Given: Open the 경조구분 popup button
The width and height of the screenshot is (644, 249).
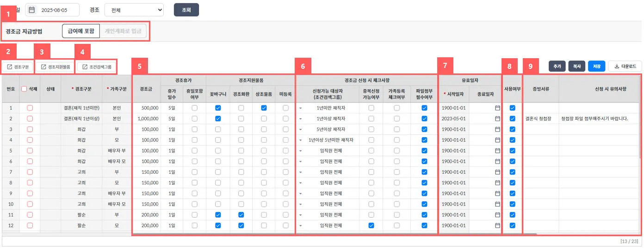Looking at the screenshot, I should click(18, 67).
